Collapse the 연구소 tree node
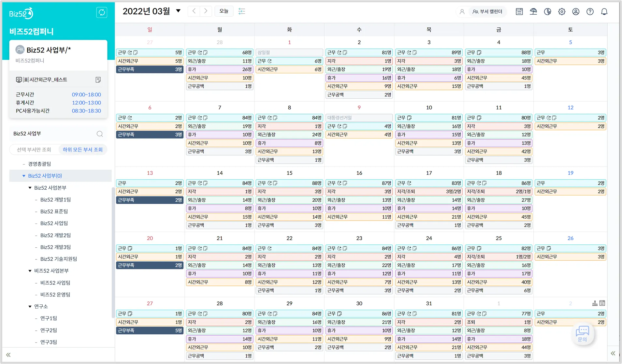Image resolution: width=622 pixels, height=364 pixels. tap(30, 307)
